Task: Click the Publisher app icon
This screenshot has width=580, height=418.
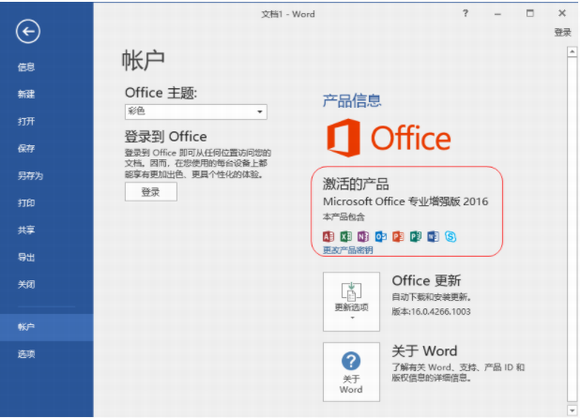Action: click(416, 236)
